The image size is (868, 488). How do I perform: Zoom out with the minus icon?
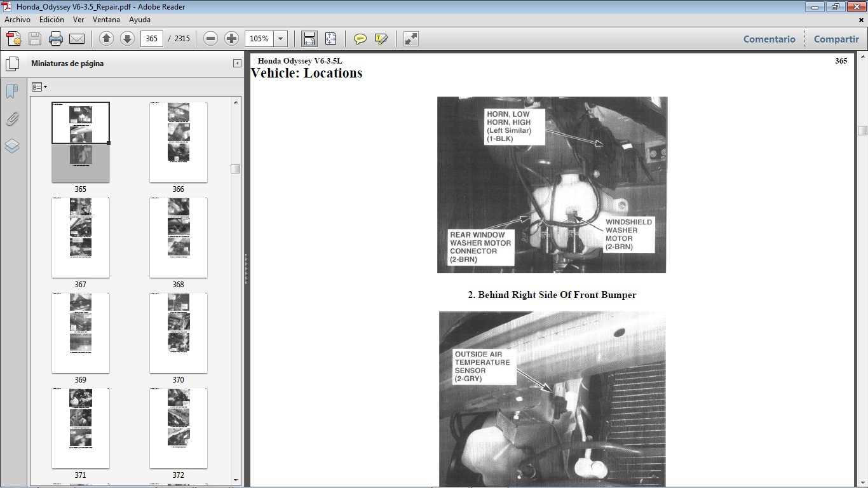211,39
